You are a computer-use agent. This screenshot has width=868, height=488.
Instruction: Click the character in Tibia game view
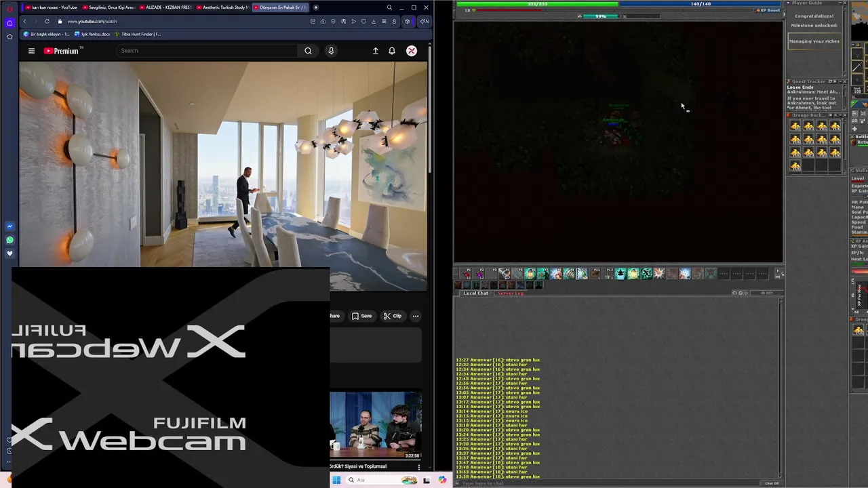point(614,136)
